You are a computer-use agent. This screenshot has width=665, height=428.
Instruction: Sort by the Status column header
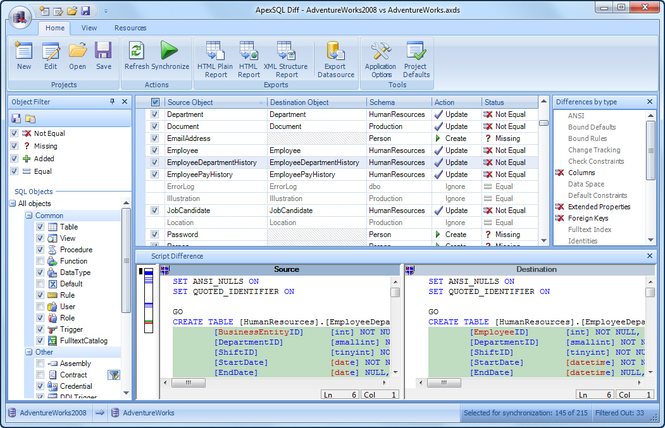click(510, 102)
